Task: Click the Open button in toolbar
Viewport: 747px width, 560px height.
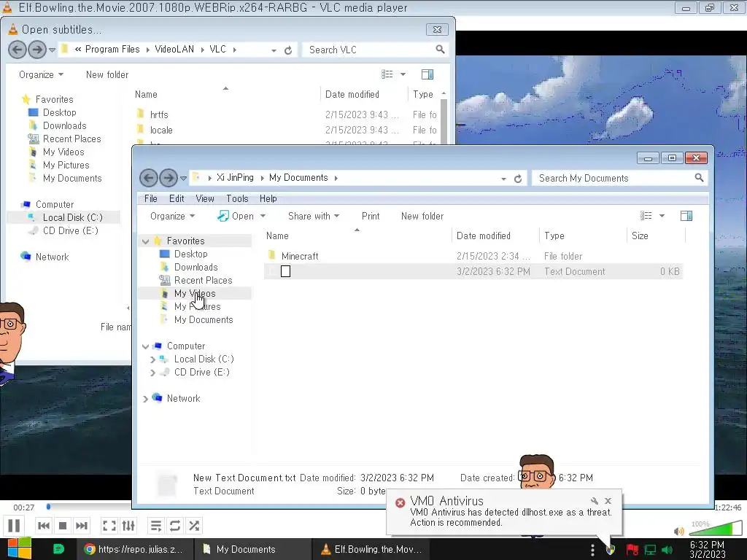Action: tap(236, 216)
